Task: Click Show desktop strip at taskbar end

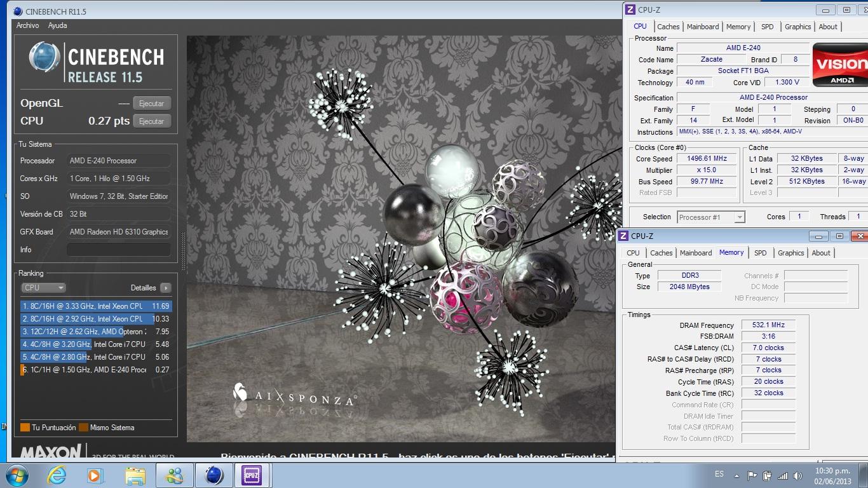Action: pos(864,476)
